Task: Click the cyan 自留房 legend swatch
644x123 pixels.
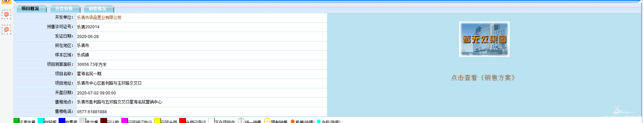Action: (41, 121)
